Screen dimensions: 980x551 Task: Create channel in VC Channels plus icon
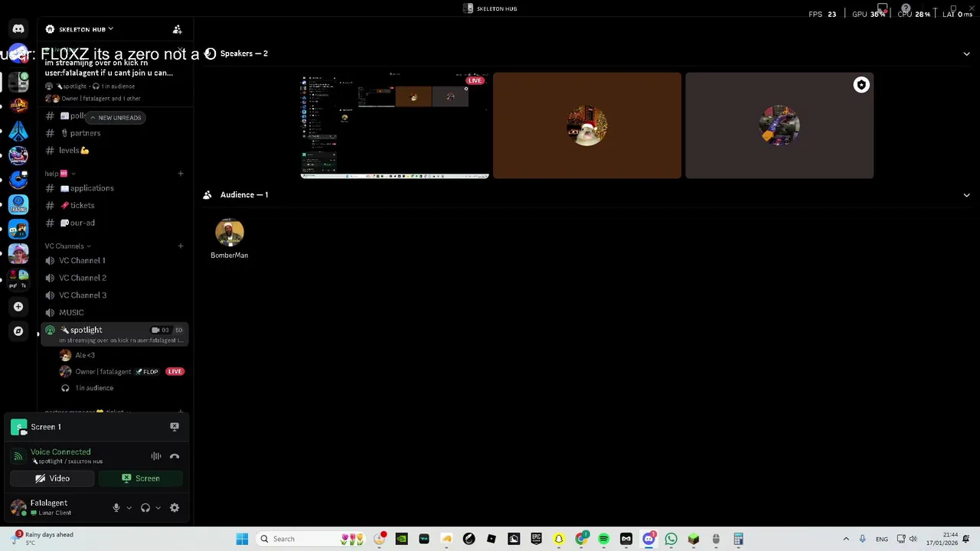[181, 246]
